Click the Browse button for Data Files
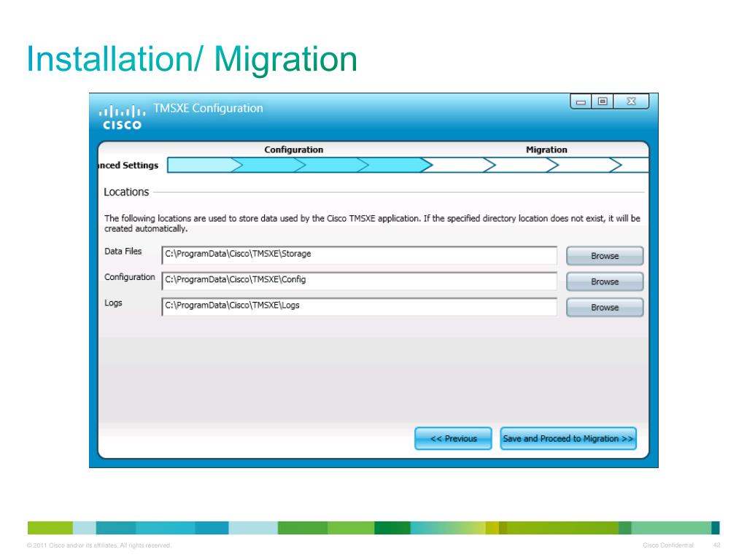747x560 pixels. point(605,256)
